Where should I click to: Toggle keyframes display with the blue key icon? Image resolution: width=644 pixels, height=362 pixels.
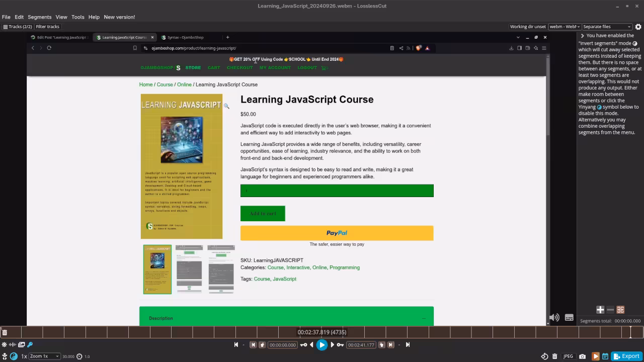[x=30, y=344]
